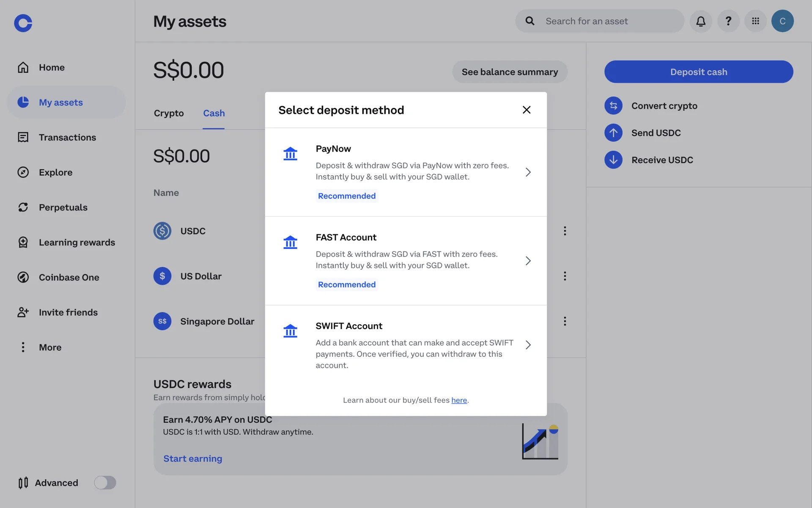The width and height of the screenshot is (812, 508).
Task: Expand the FAST Account chevron
Action: (528, 261)
